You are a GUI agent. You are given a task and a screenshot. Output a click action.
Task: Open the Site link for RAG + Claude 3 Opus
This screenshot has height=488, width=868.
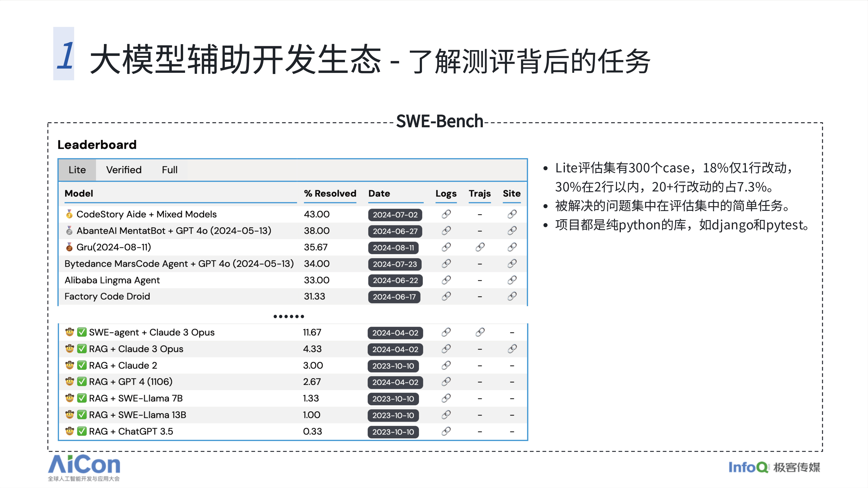click(512, 349)
